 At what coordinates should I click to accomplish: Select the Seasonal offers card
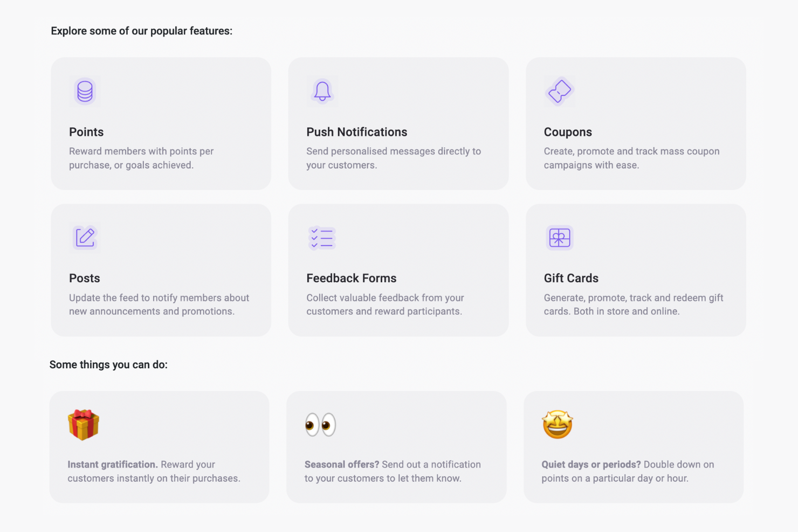pos(396,446)
